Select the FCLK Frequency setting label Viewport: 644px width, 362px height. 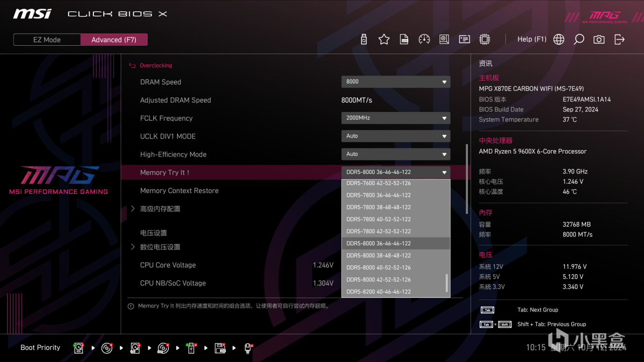point(166,118)
